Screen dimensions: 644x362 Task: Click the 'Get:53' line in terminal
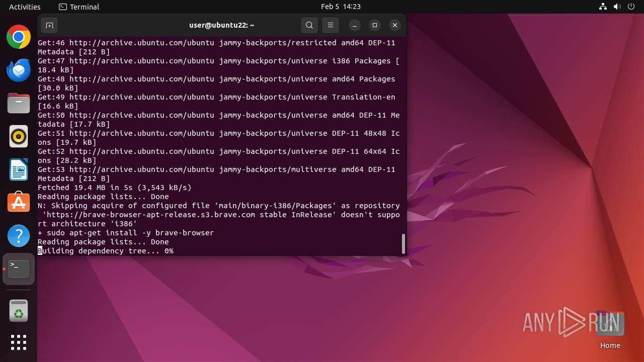coord(216,174)
